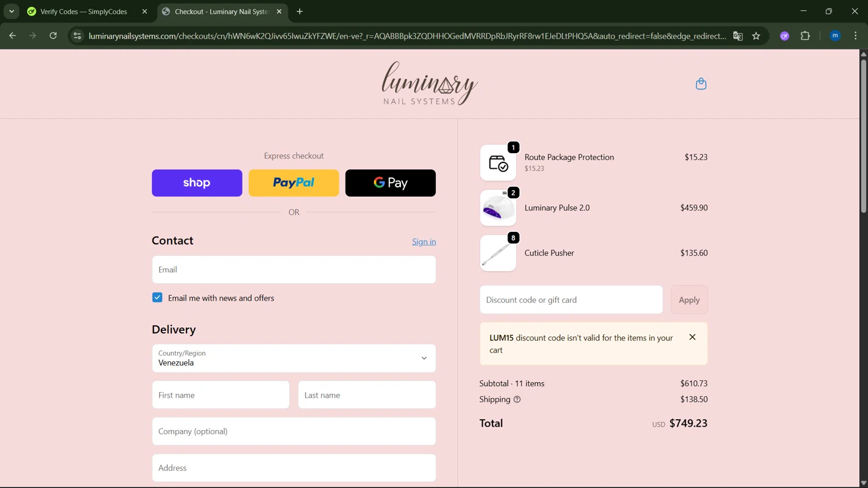Click the Sign in link
Screen dimensions: 868x488
[424, 242]
